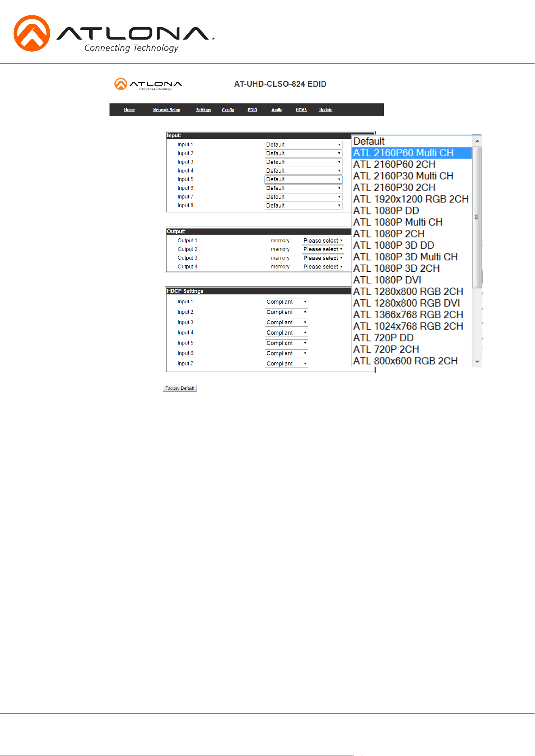This screenshot has height=756, width=535.
Task: Open Output 4 memory Please select dropdown
Action: [323, 267]
